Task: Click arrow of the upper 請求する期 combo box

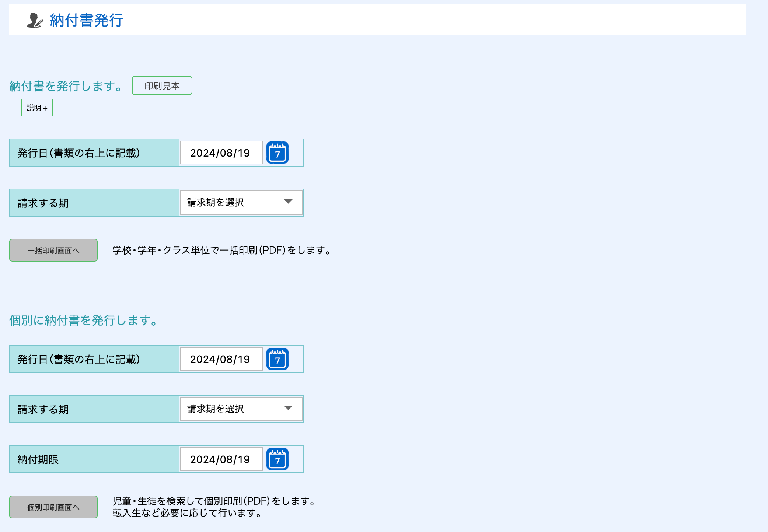Action: point(288,202)
